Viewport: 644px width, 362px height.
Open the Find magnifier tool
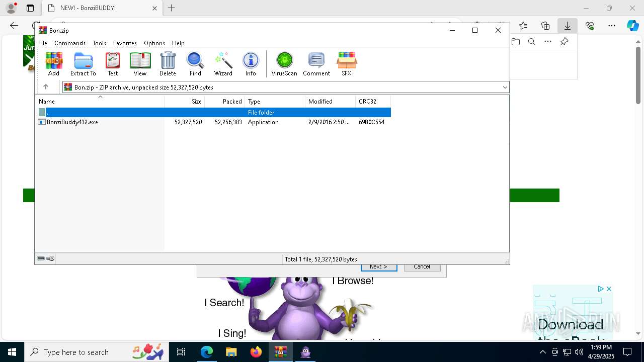pyautogui.click(x=195, y=64)
